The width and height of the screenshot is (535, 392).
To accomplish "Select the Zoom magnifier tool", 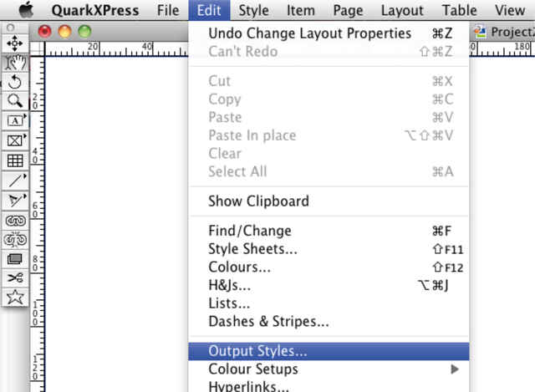I will click(15, 101).
